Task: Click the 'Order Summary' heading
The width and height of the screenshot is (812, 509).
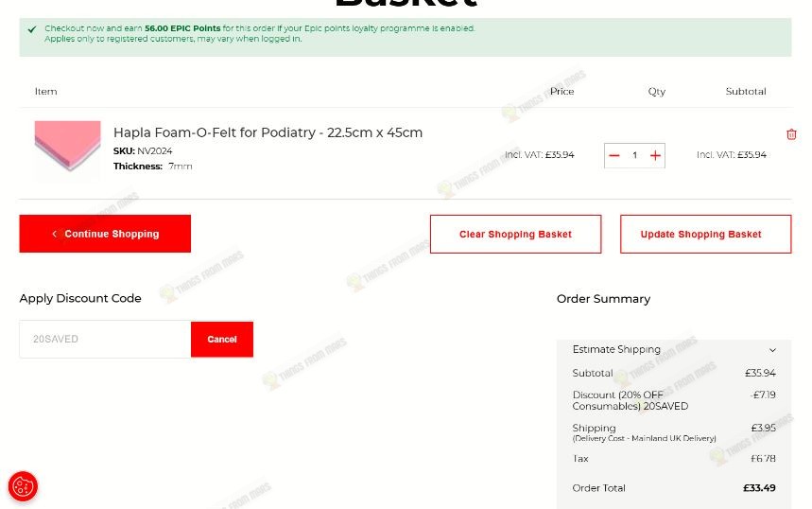Action: (603, 299)
